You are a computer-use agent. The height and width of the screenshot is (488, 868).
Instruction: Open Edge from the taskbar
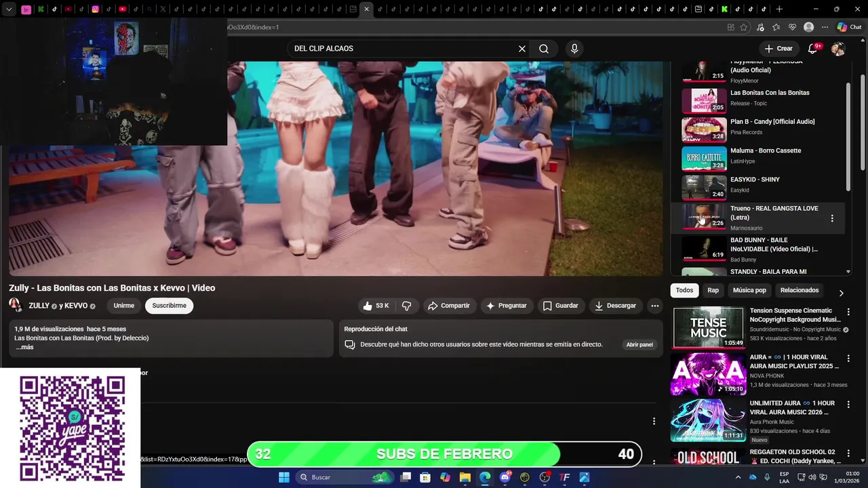coord(485,477)
